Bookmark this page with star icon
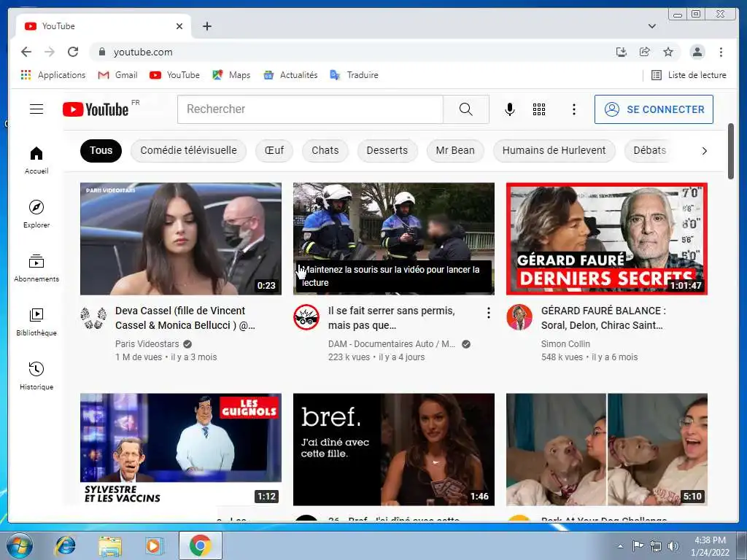The width and height of the screenshot is (747, 560). pyautogui.click(x=668, y=52)
